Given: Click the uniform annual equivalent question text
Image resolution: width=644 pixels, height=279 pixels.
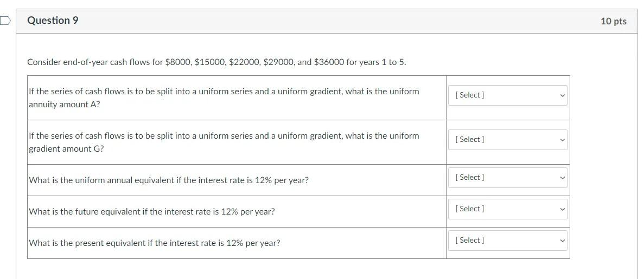Looking at the screenshot, I should [169, 180].
